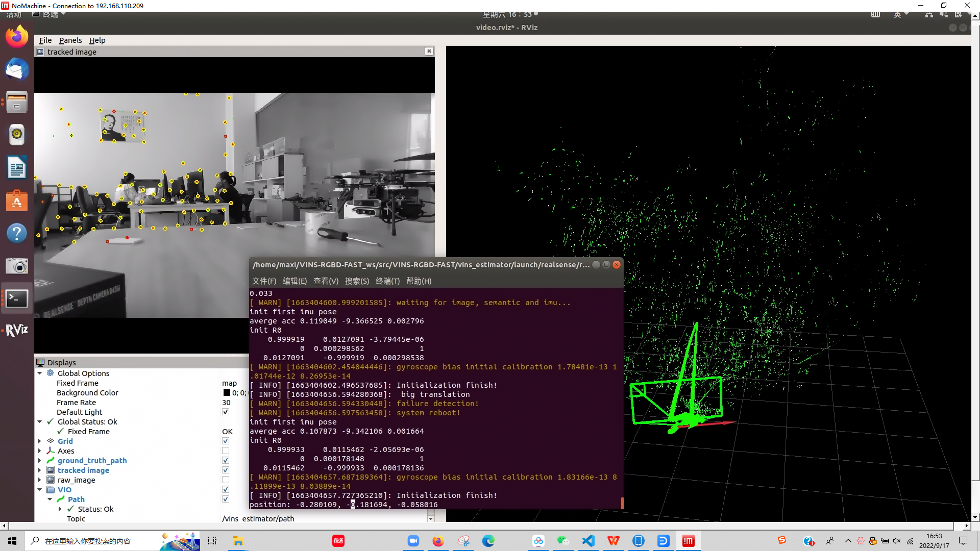The image size is (980, 551).
Task: Open the Terminal icon in the dock
Action: (17, 298)
